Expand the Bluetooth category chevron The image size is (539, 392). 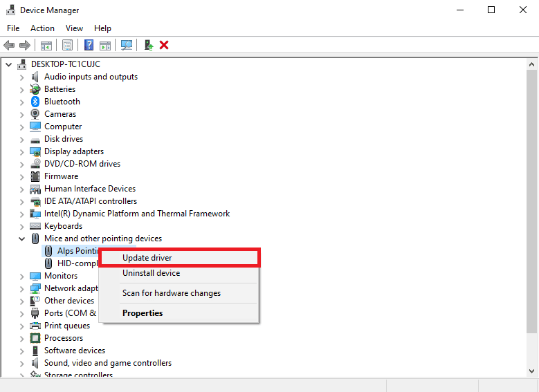pos(22,102)
